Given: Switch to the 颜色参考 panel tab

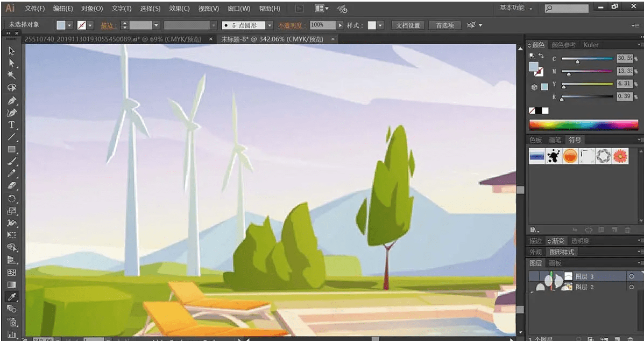Looking at the screenshot, I should [563, 45].
